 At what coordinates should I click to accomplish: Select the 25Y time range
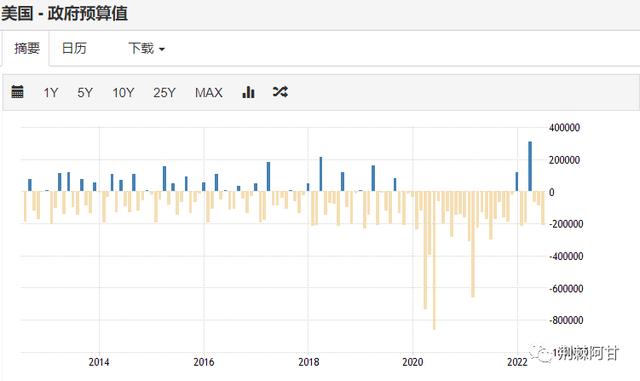(164, 93)
